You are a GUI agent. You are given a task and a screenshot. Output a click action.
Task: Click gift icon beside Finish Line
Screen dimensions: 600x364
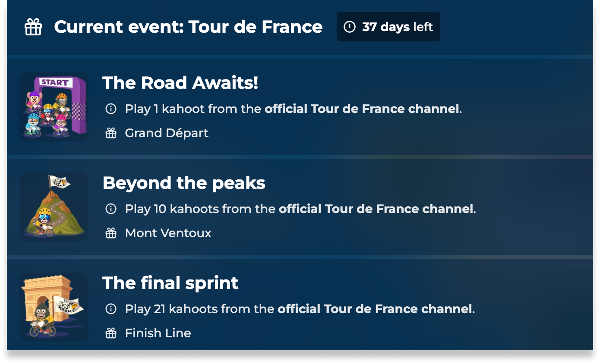pyautogui.click(x=111, y=333)
